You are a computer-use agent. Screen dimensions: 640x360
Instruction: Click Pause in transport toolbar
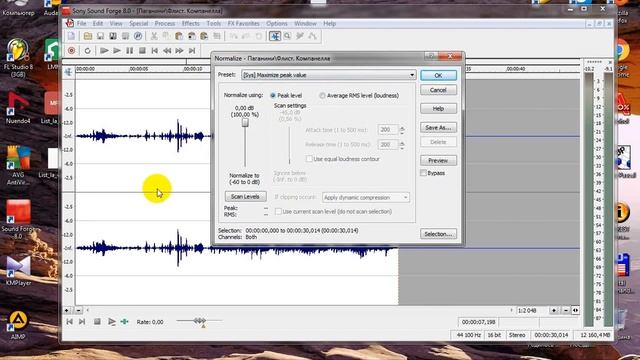click(129, 51)
